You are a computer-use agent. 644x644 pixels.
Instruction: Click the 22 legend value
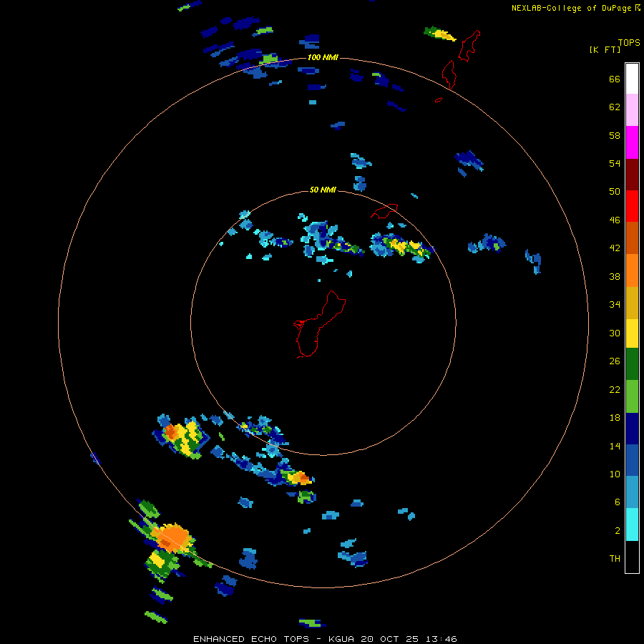coord(615,389)
